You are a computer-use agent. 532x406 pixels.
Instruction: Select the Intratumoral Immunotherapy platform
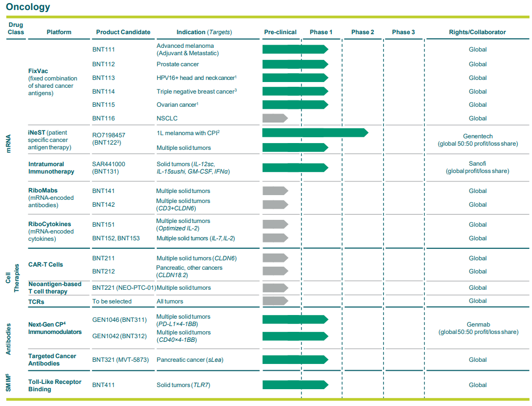[x=51, y=168]
